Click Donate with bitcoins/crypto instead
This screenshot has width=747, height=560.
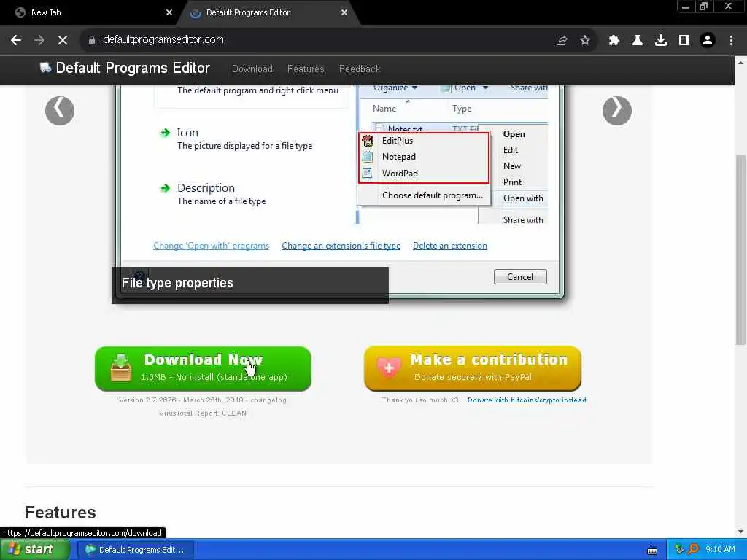coord(527,400)
